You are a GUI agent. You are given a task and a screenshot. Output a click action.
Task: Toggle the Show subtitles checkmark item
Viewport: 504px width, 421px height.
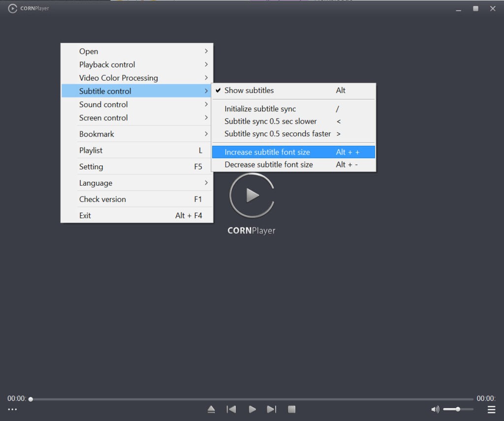point(293,91)
